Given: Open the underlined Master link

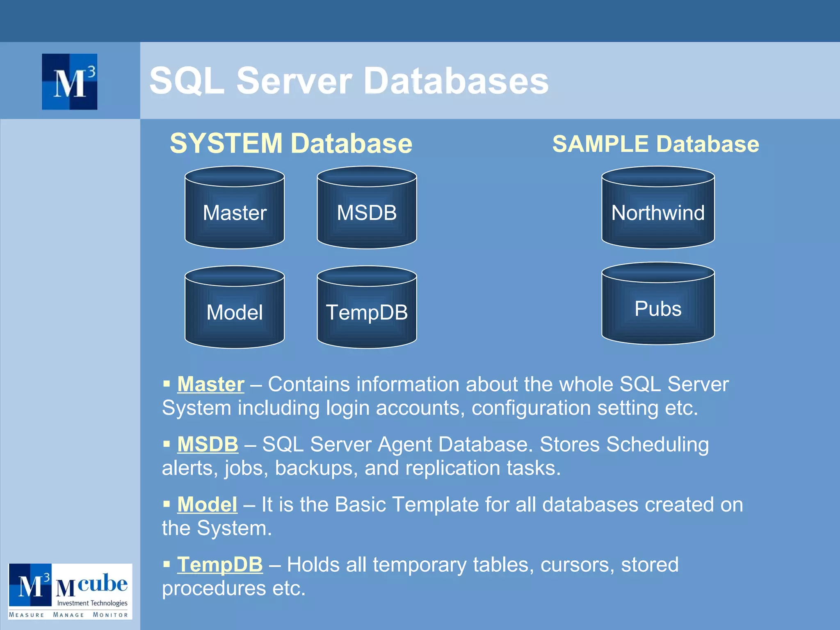Looking at the screenshot, I should pos(211,384).
